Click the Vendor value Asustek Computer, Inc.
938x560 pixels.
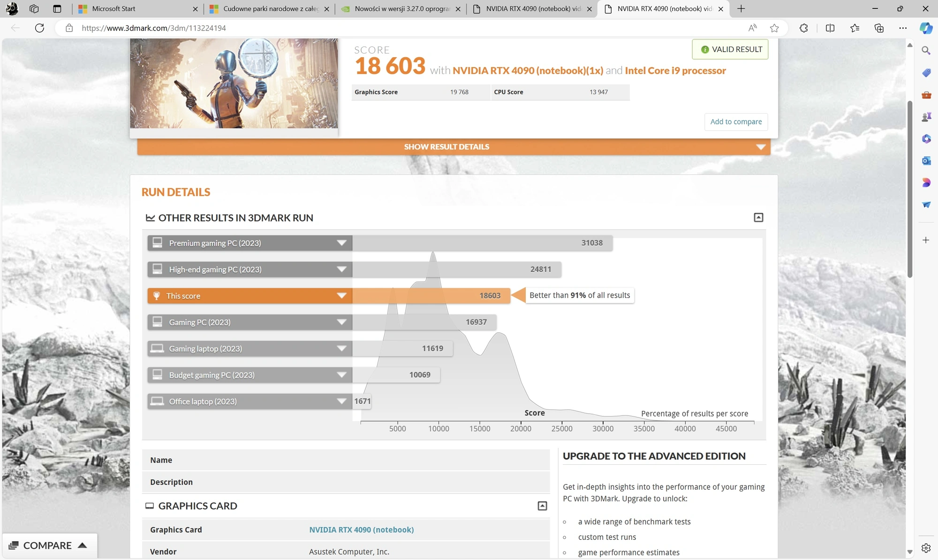349,552
